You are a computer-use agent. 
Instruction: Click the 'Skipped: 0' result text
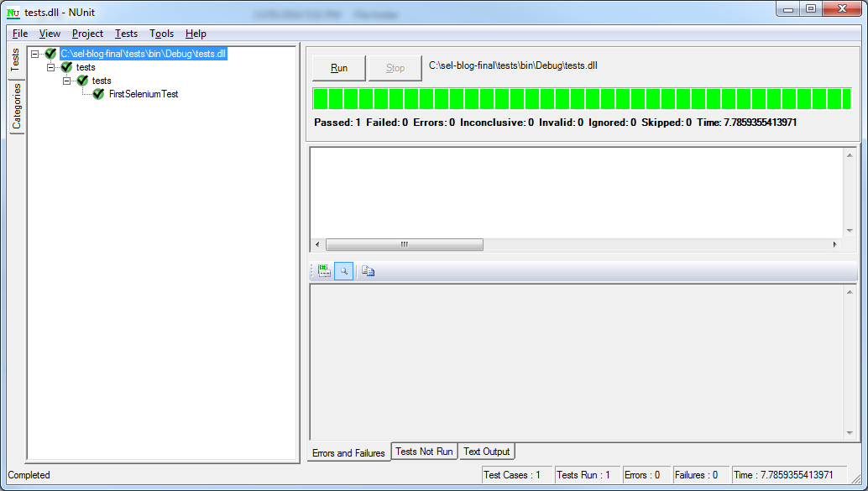click(x=667, y=123)
